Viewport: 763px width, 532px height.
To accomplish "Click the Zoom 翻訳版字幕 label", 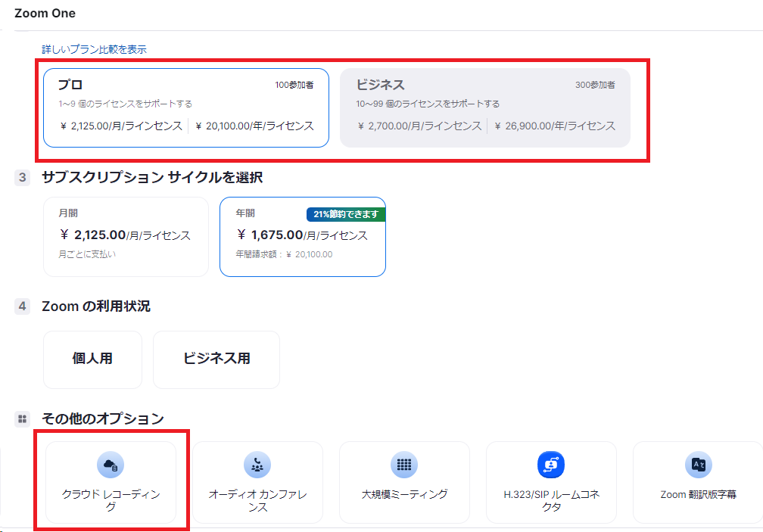I will click(x=698, y=495).
